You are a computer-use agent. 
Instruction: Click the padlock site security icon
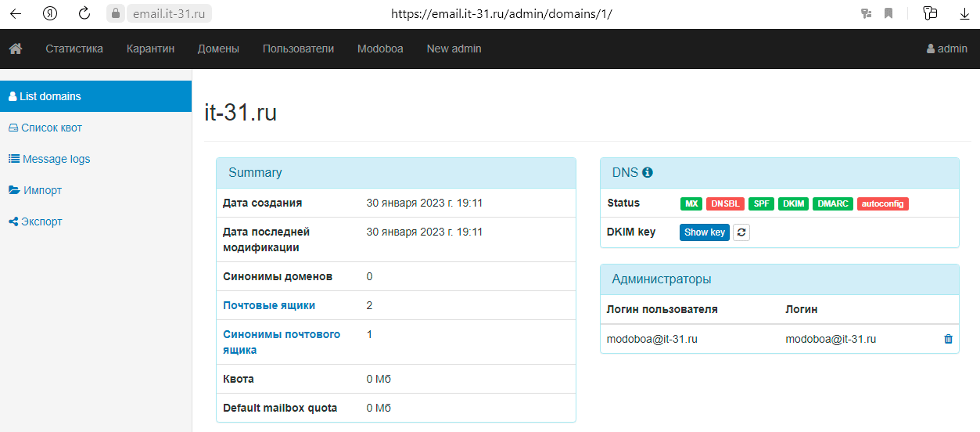[116, 13]
